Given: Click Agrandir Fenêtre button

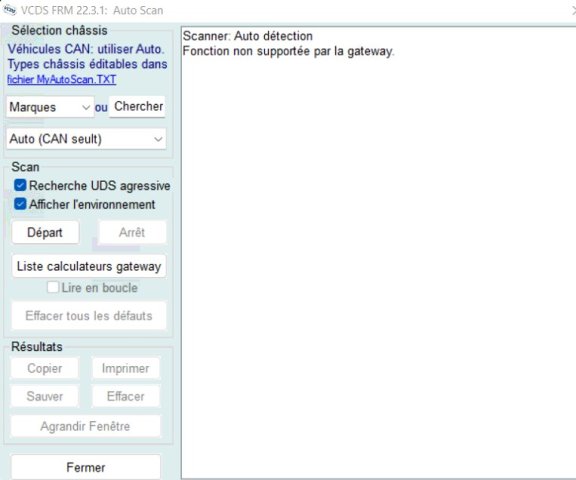Looking at the screenshot, I should 85,426.
